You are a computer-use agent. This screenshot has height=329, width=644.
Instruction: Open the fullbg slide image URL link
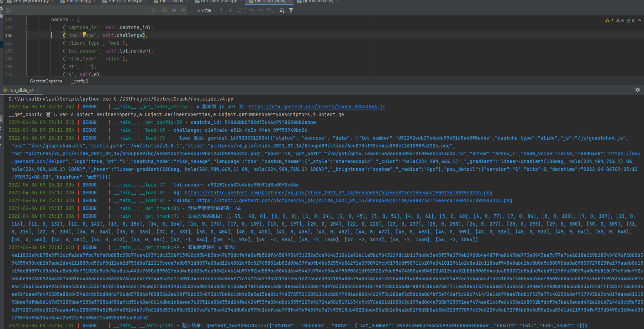tap(354, 200)
